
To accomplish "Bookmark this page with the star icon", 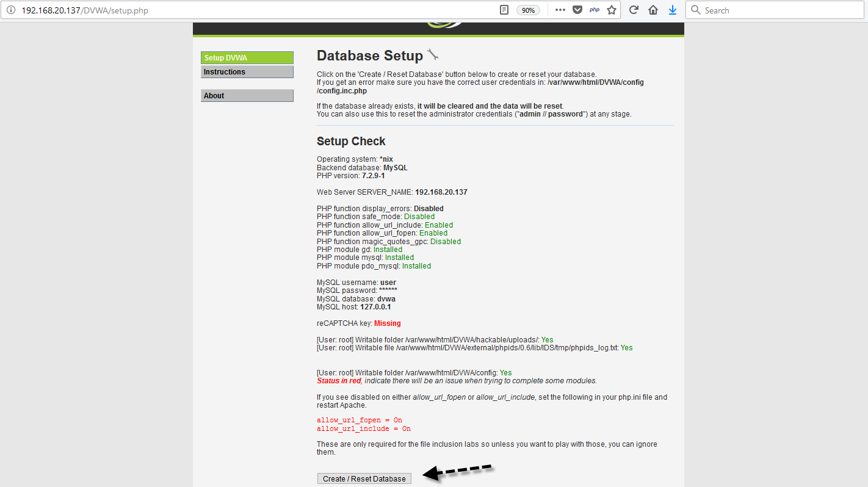I will click(x=612, y=10).
